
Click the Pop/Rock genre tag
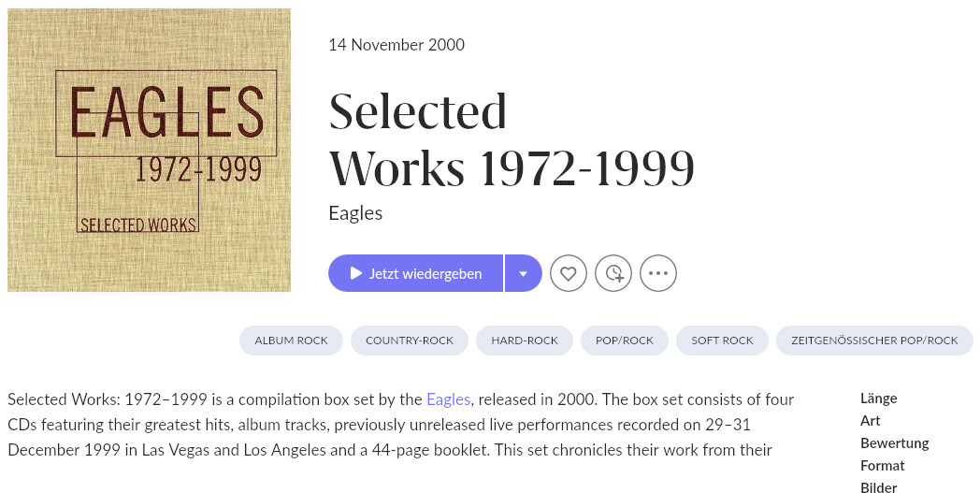(x=625, y=341)
